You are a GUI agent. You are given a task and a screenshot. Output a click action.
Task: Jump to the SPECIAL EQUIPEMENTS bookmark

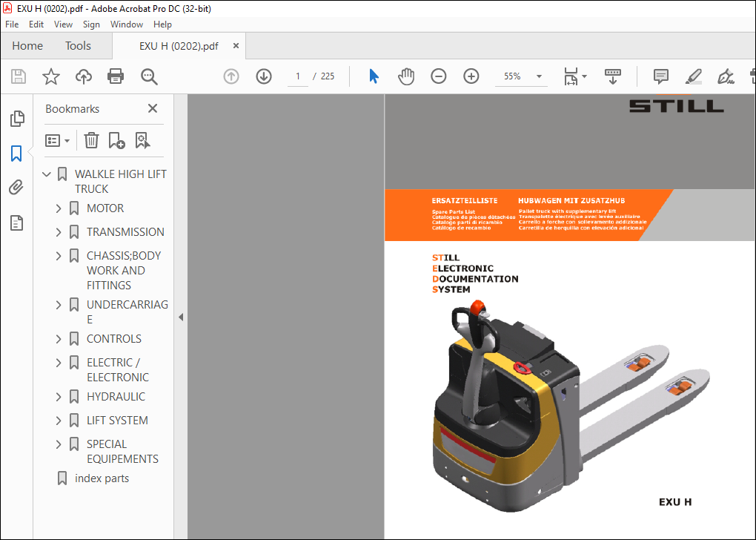122,451
